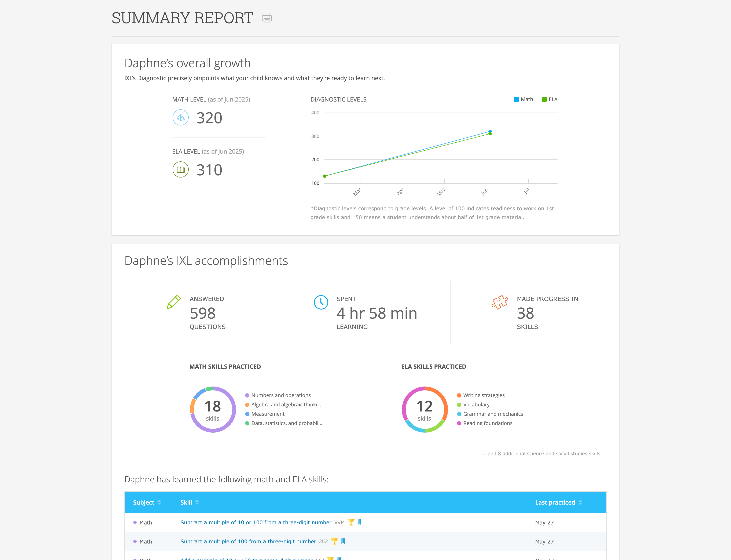Click the 38 skills progress value
The height and width of the screenshot is (560, 731).
(x=525, y=313)
